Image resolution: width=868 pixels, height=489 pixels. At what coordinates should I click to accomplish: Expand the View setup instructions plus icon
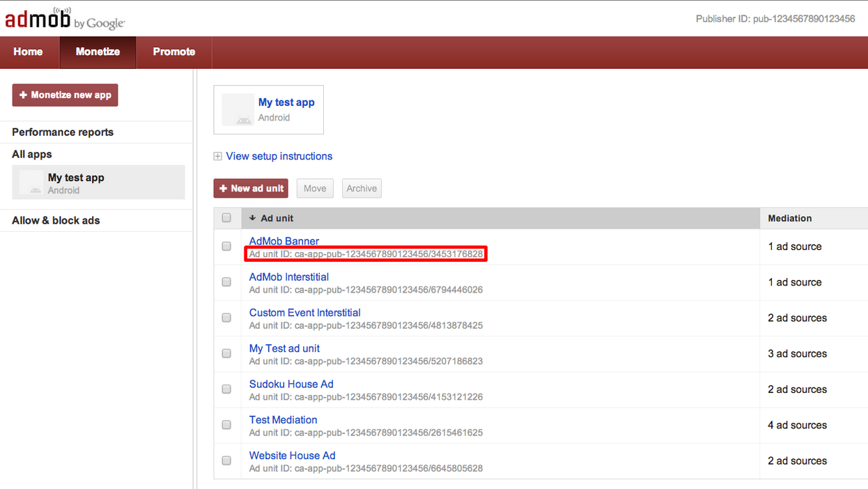(x=217, y=157)
